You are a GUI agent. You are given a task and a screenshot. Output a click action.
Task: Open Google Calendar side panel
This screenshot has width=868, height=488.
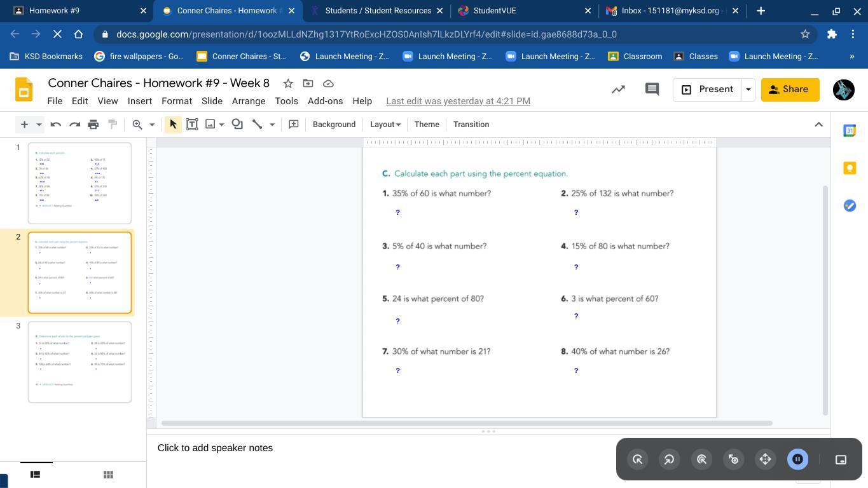[850, 130]
